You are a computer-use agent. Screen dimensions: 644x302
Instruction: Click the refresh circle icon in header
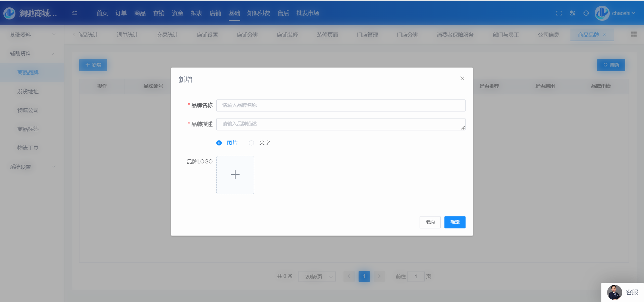(x=586, y=13)
